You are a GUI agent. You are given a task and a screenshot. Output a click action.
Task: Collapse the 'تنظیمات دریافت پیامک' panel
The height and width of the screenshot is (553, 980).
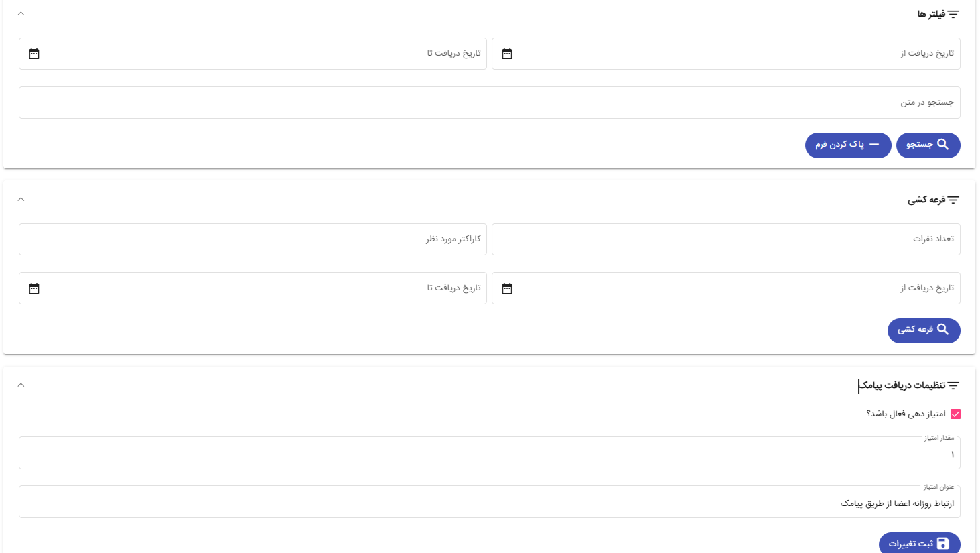tap(21, 385)
